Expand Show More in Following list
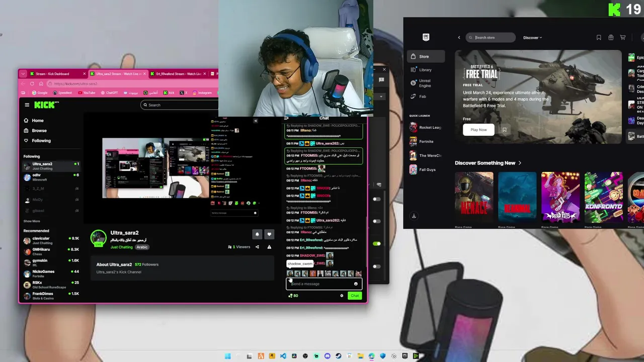Viewport: 644px width, 362px height. 32,221
